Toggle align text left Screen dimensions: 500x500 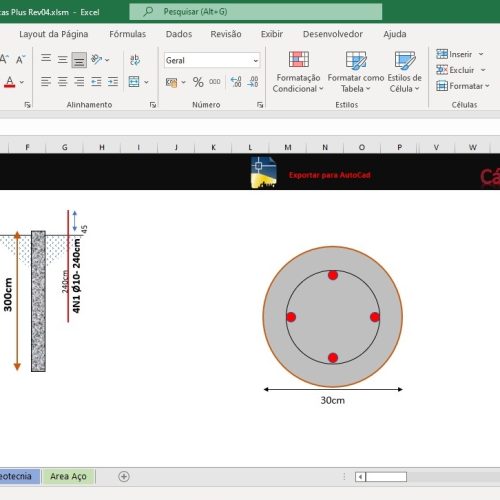pyautogui.click(x=46, y=82)
